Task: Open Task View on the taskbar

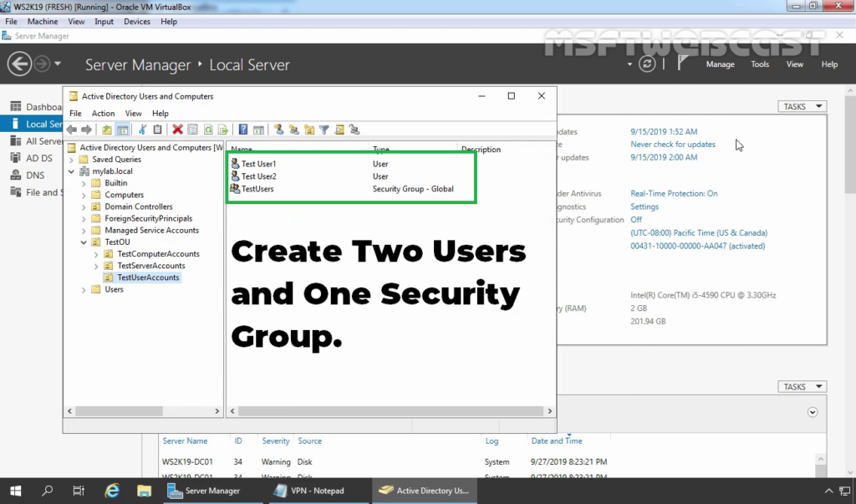Action: tap(79, 491)
